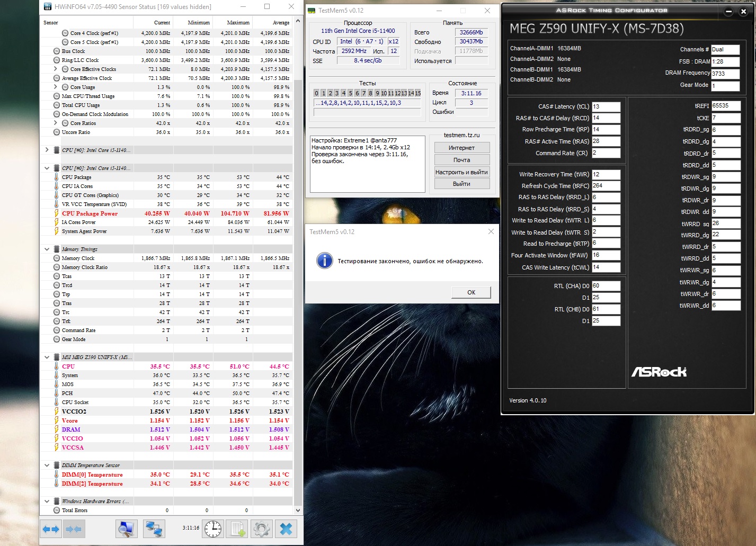This screenshot has width=756, height=546.
Task: Click the icon next to Ring/LLC Clock
Action: (57, 60)
